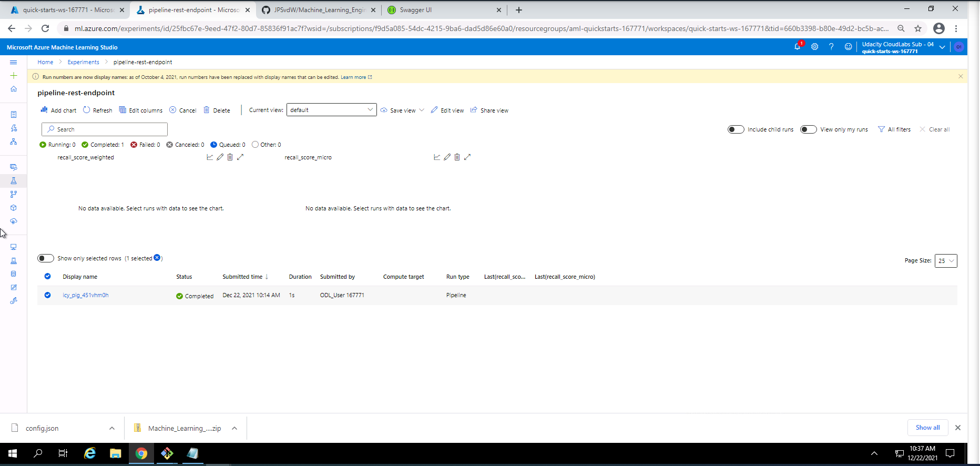
Task: Toggle Include child runs switch
Action: coord(736,129)
